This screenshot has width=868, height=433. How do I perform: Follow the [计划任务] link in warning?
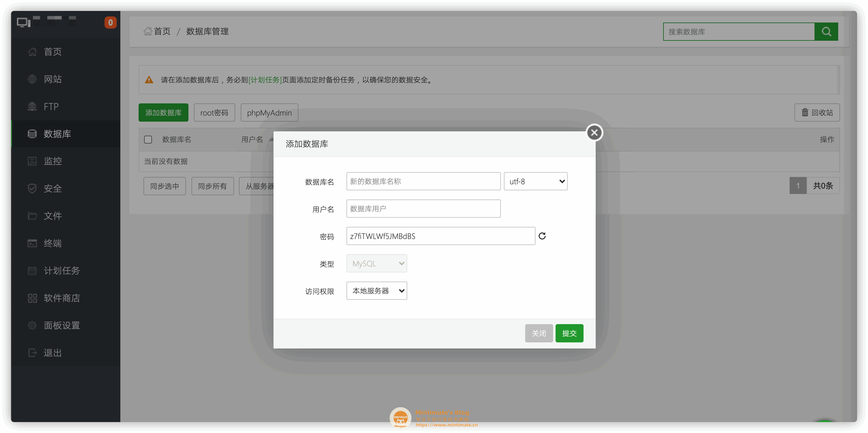point(265,80)
